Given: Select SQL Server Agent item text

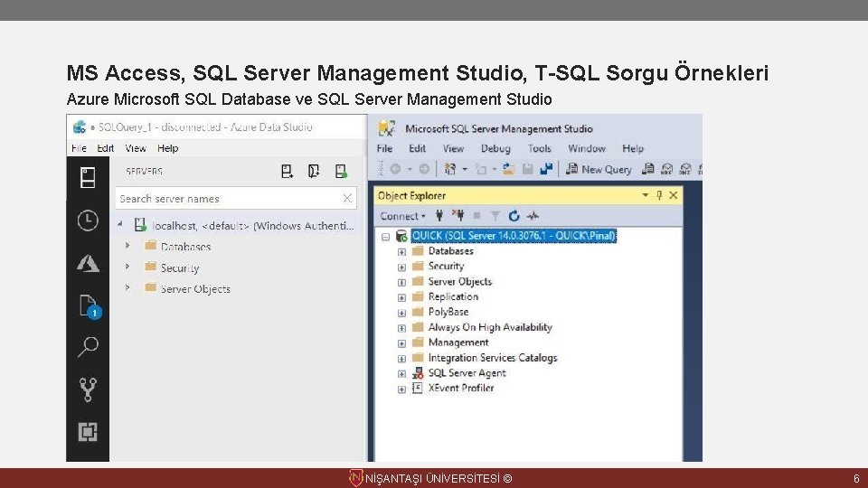Looking at the screenshot, I should tap(467, 373).
